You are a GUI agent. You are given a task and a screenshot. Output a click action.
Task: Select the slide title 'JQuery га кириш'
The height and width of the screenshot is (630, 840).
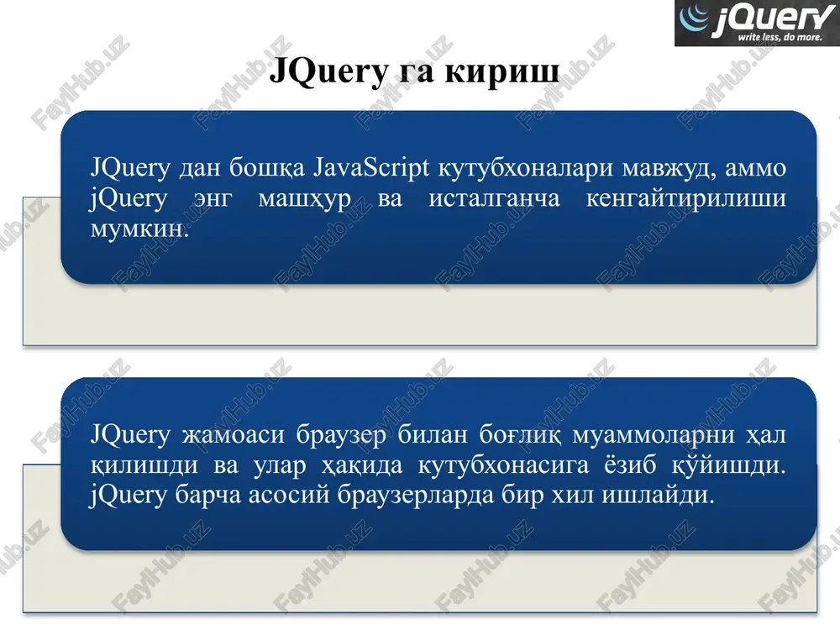coord(414,71)
